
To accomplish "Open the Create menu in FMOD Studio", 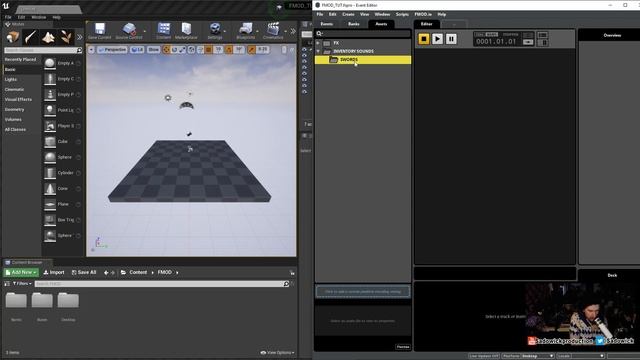I will [x=348, y=14].
